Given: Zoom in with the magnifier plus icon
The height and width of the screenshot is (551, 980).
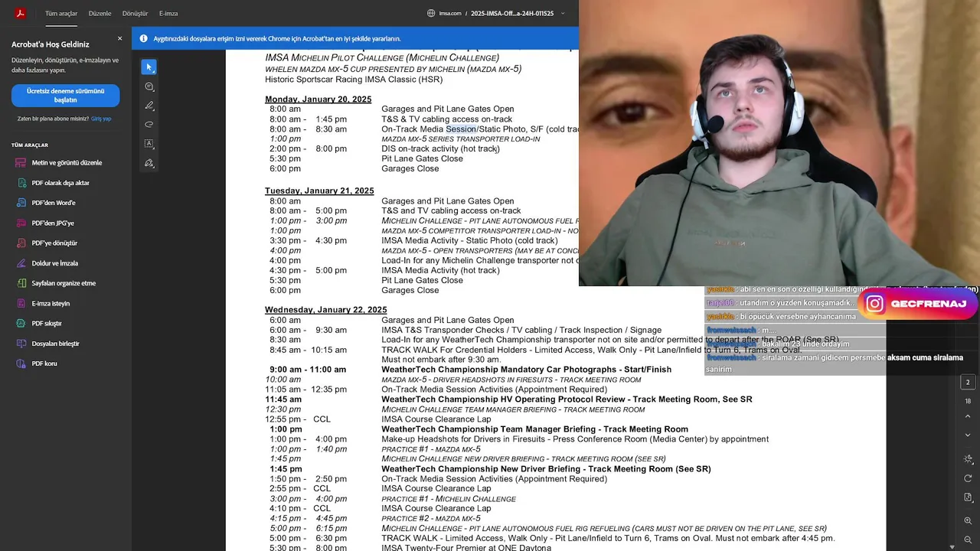Looking at the screenshot, I should click(x=968, y=521).
